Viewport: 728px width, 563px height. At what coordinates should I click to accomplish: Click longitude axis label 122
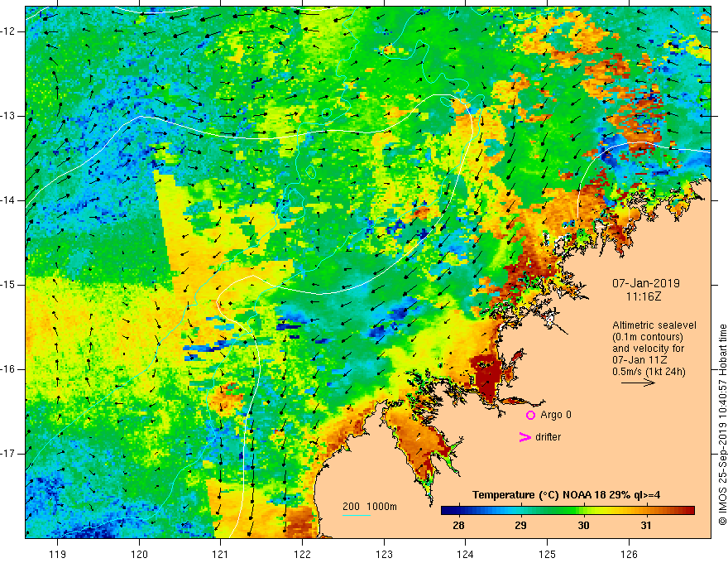click(302, 554)
